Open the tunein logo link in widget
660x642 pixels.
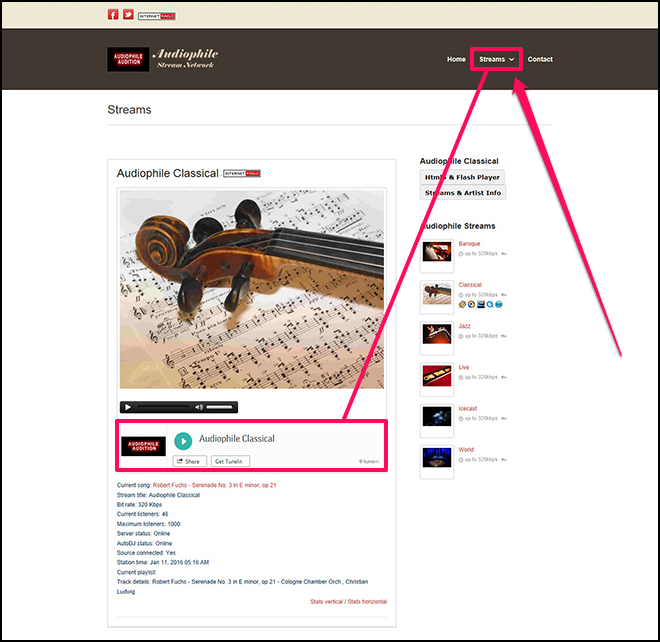(x=369, y=461)
